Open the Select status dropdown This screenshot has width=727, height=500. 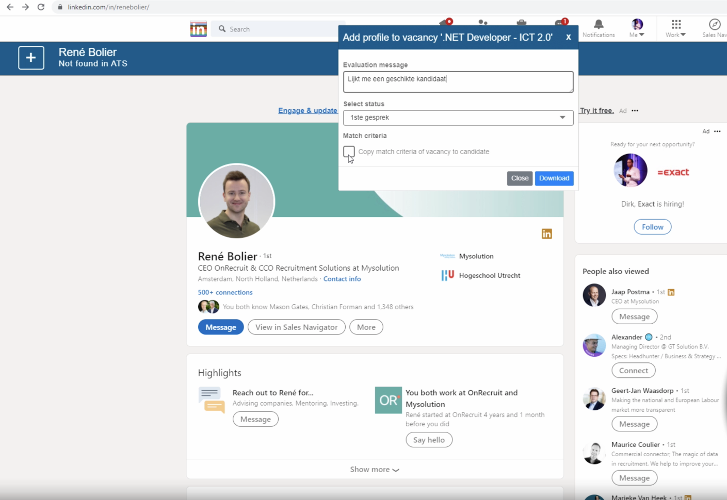pos(458,118)
